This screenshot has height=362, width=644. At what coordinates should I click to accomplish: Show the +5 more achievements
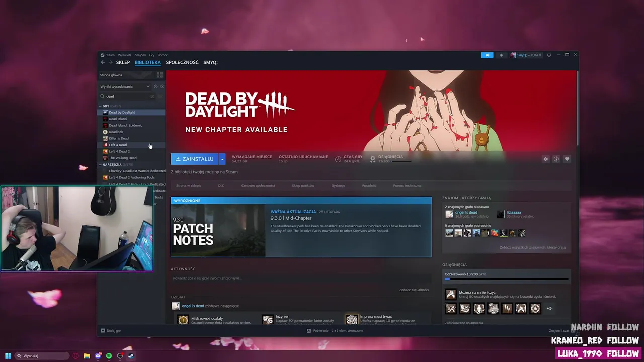pyautogui.click(x=549, y=308)
